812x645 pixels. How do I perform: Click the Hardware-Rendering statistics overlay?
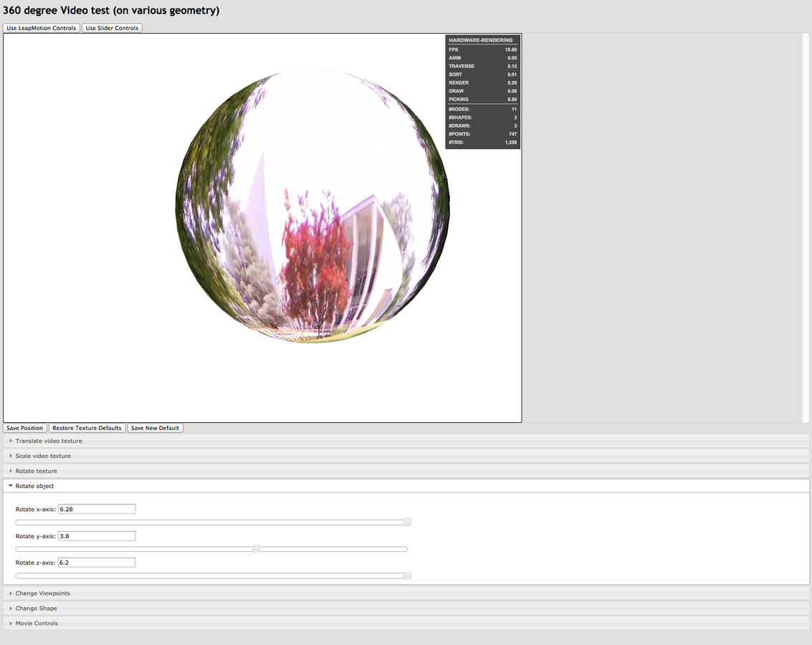click(x=483, y=92)
